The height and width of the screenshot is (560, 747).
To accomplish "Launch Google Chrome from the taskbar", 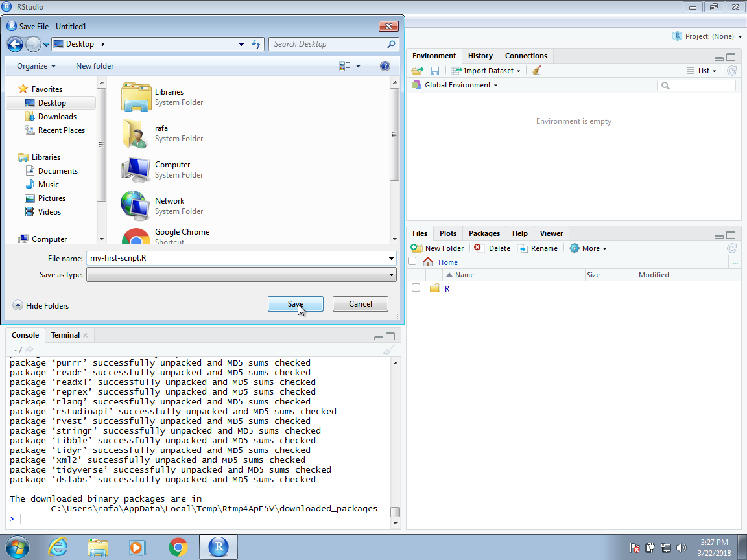I will coord(178,547).
